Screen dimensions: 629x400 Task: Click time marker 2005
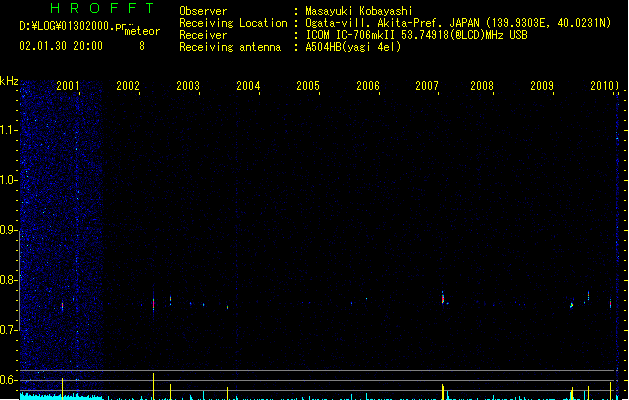(x=308, y=85)
